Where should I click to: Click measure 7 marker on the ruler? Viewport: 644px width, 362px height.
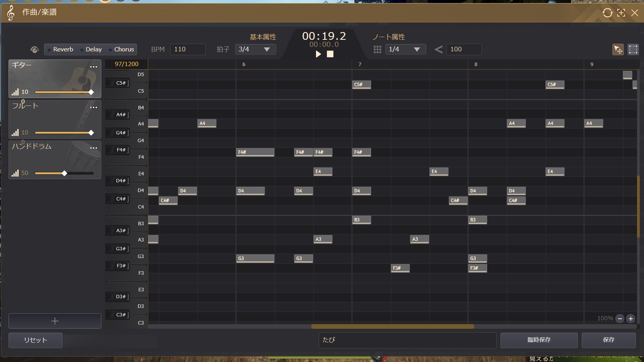pos(360,65)
